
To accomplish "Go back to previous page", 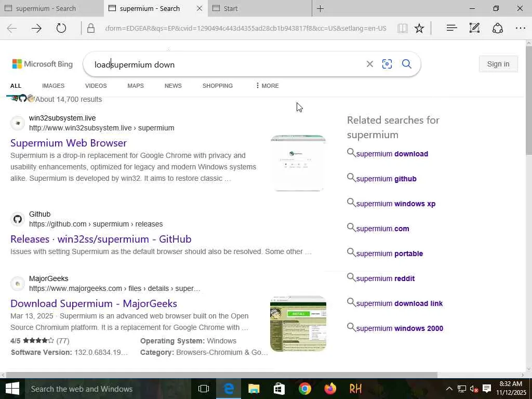I will 12,29.
